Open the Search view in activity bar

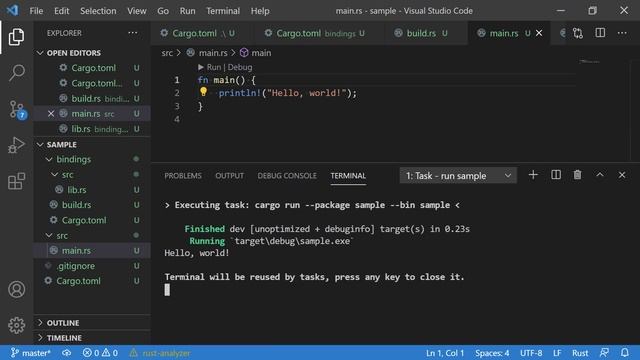click(16, 73)
